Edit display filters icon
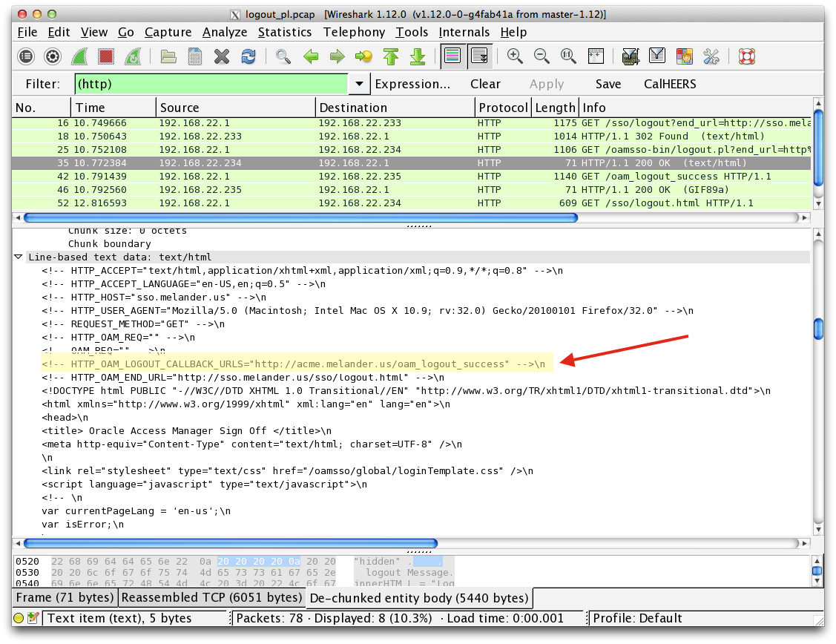 click(x=657, y=56)
